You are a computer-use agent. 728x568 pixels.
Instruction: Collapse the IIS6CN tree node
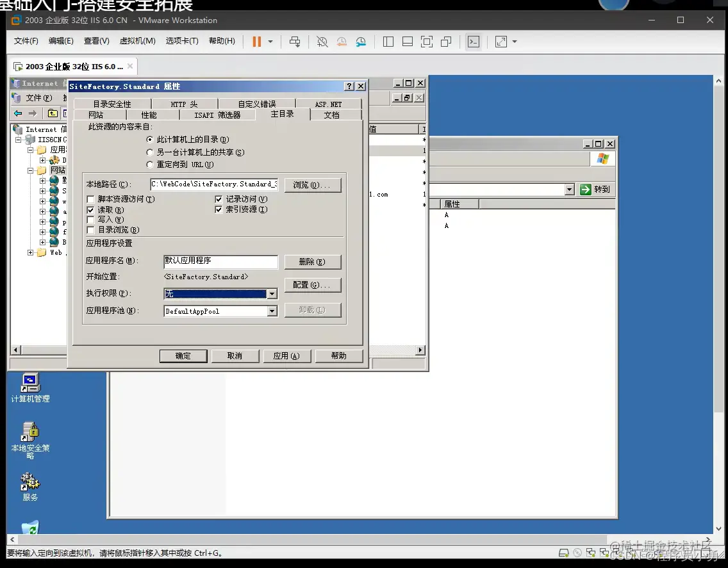tap(19, 140)
